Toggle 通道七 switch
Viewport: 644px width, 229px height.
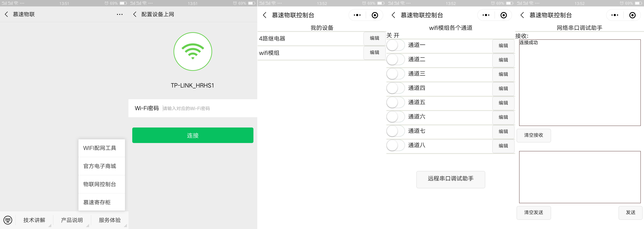(x=395, y=131)
